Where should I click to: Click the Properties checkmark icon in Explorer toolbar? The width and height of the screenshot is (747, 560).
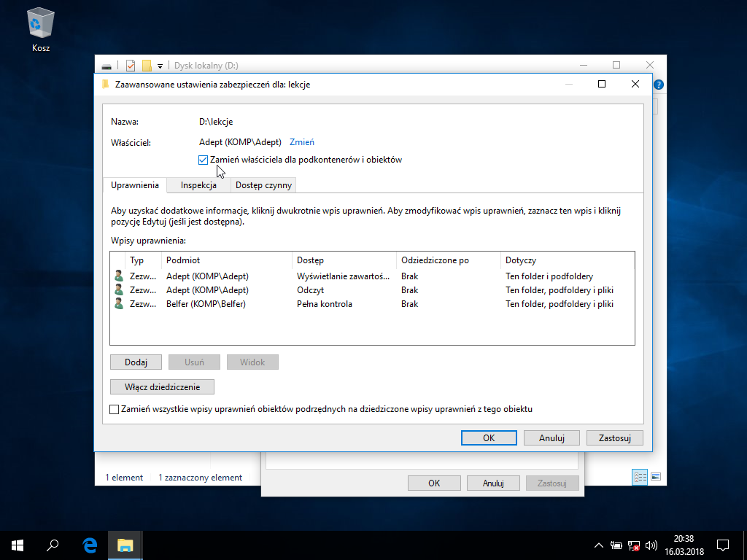pos(131,65)
